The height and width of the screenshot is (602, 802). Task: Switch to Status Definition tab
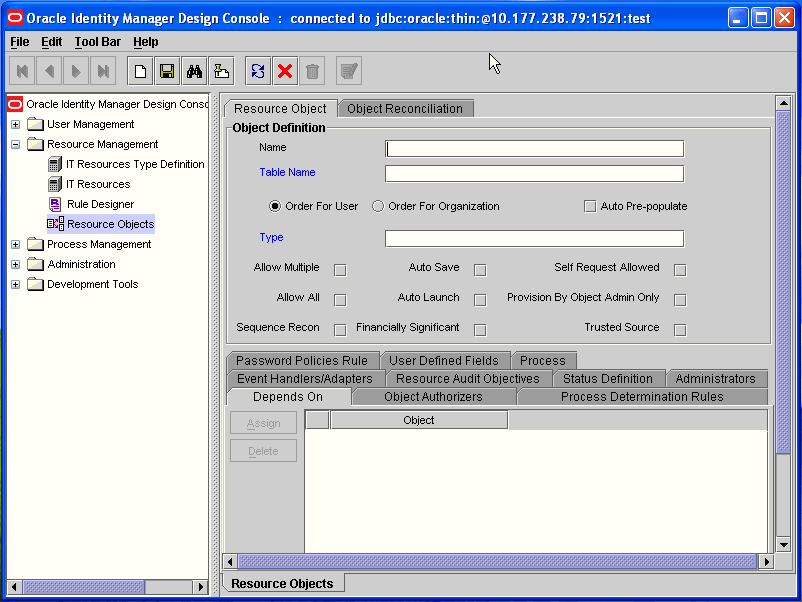coord(608,378)
